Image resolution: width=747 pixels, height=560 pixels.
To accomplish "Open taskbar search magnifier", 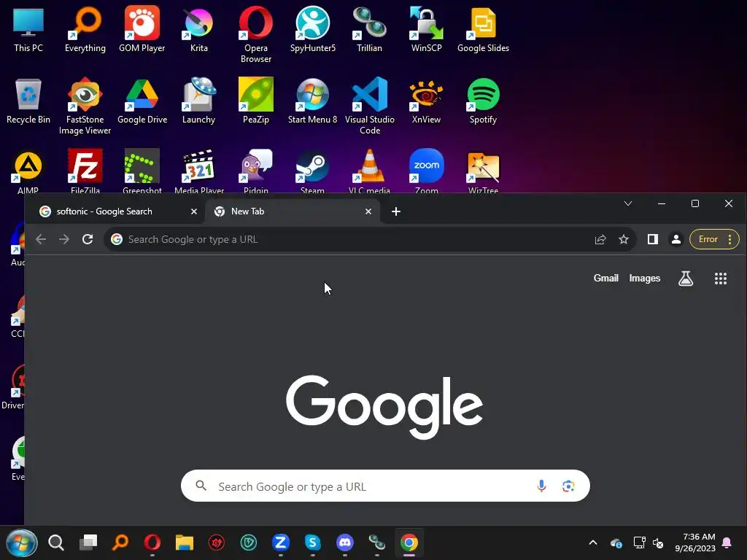I will click(x=56, y=542).
